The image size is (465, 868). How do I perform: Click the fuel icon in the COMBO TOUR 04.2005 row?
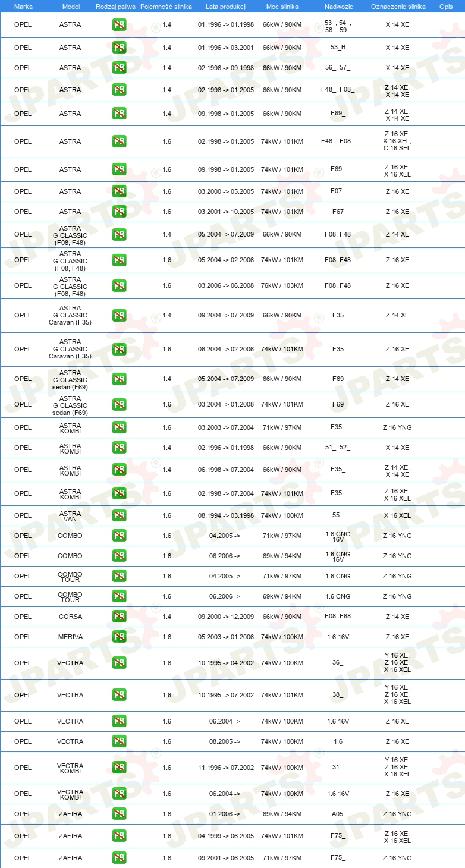(x=120, y=576)
